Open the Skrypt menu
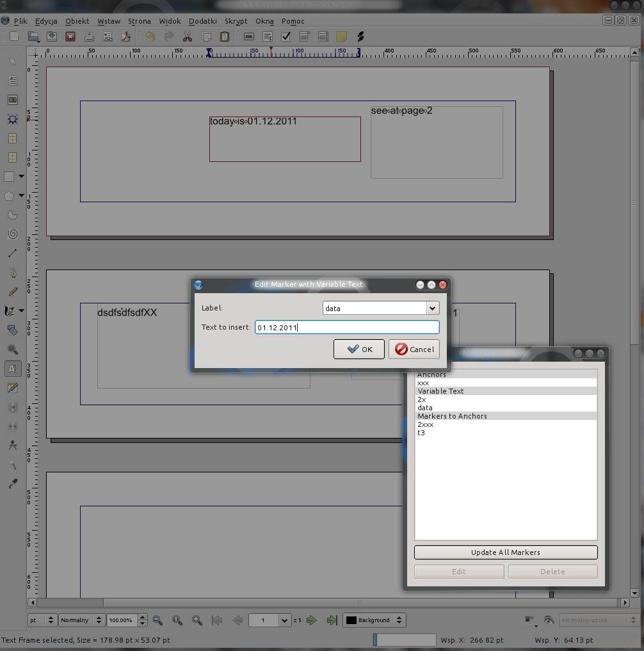This screenshot has height=651, width=644. tap(236, 21)
